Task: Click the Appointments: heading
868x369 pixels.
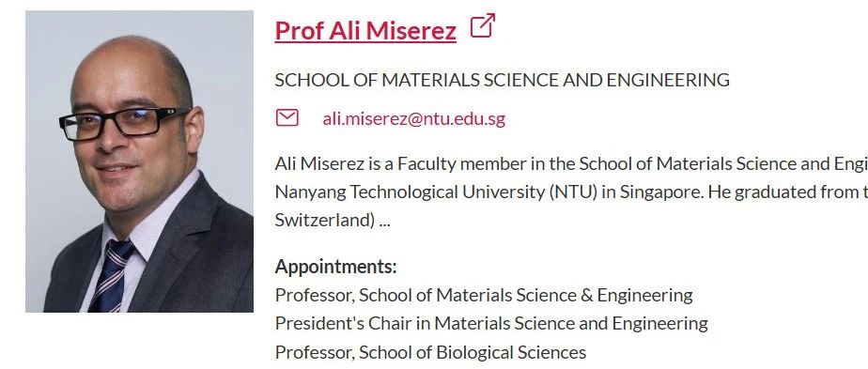Action: [335, 268]
